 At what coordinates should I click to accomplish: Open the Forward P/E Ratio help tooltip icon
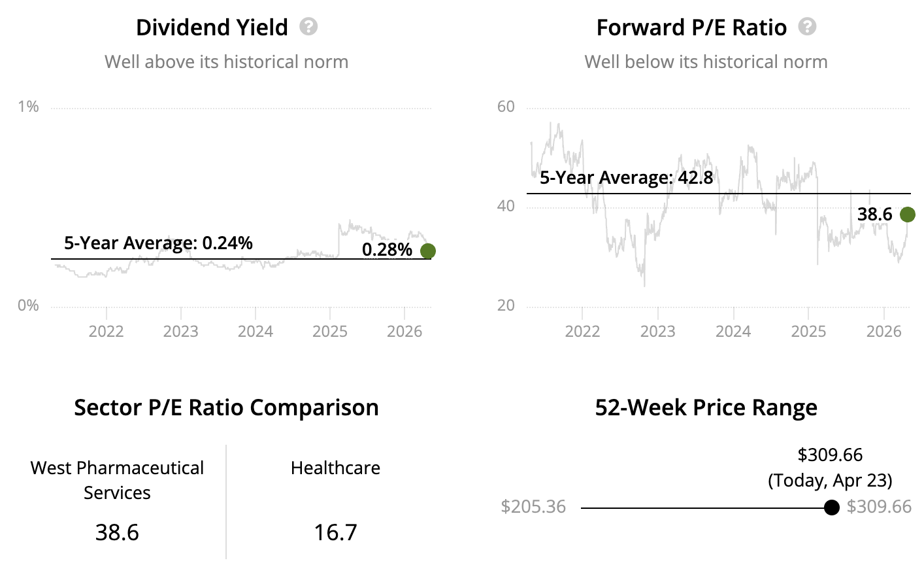pyautogui.click(x=808, y=27)
